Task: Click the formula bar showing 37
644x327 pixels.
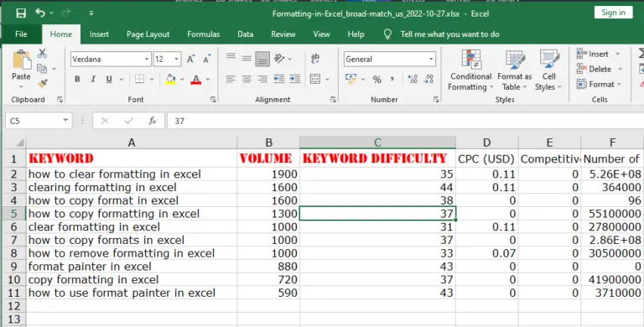Action: pos(404,121)
